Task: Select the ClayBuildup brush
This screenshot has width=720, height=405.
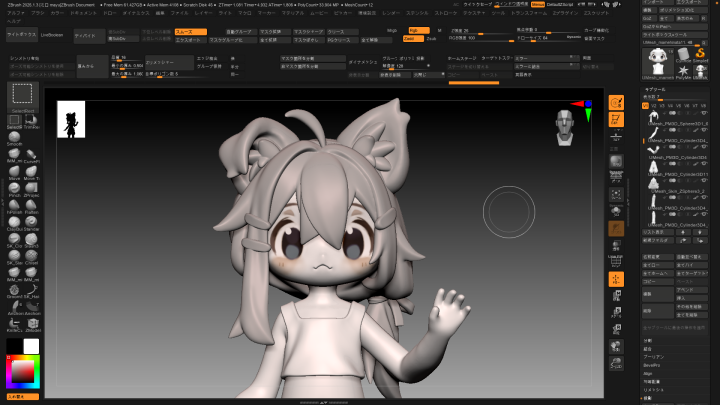Action: pyautogui.click(x=14, y=223)
